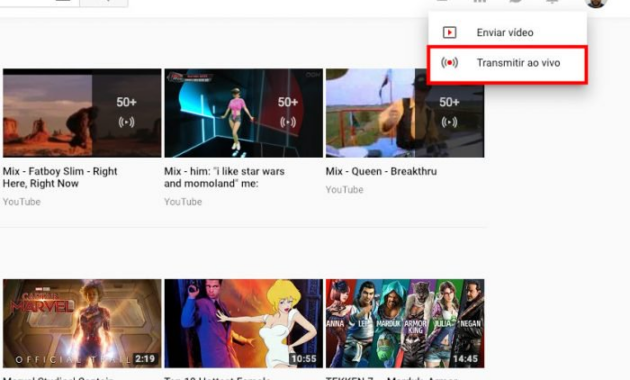Click the 10:55 duration badge

point(303,359)
